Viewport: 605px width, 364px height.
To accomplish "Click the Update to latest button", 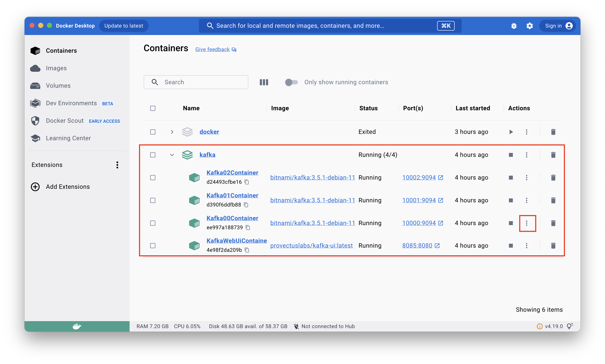I will [124, 26].
